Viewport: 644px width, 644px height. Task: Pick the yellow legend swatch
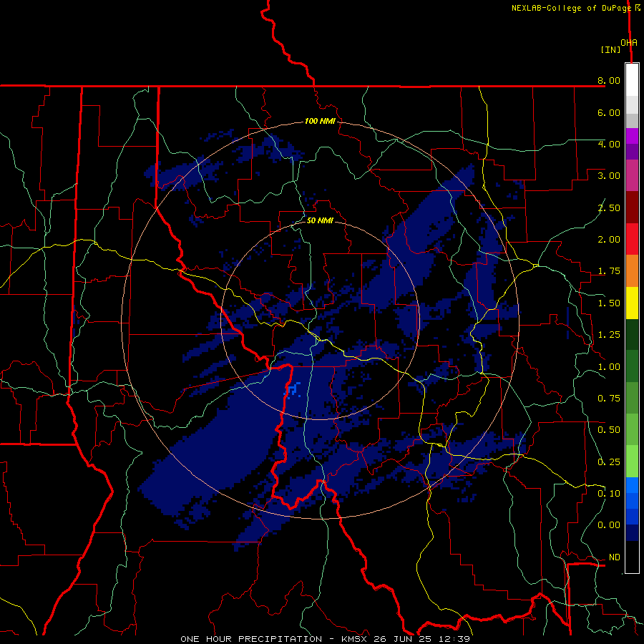pos(632,303)
